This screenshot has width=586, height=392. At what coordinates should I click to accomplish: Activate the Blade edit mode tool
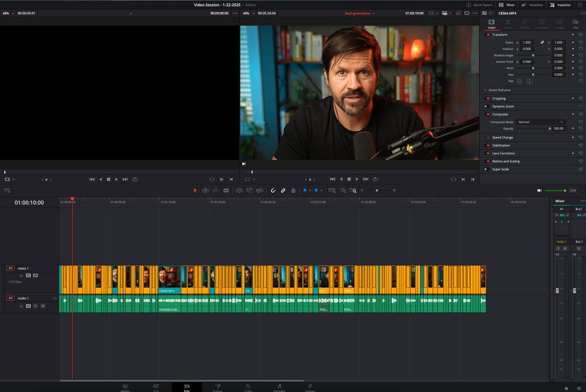click(x=226, y=190)
